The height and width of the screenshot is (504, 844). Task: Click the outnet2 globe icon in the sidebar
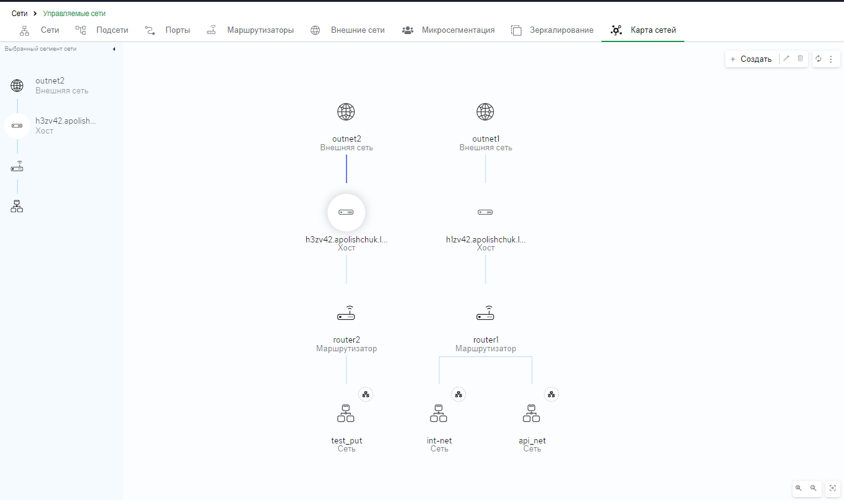coord(17,86)
